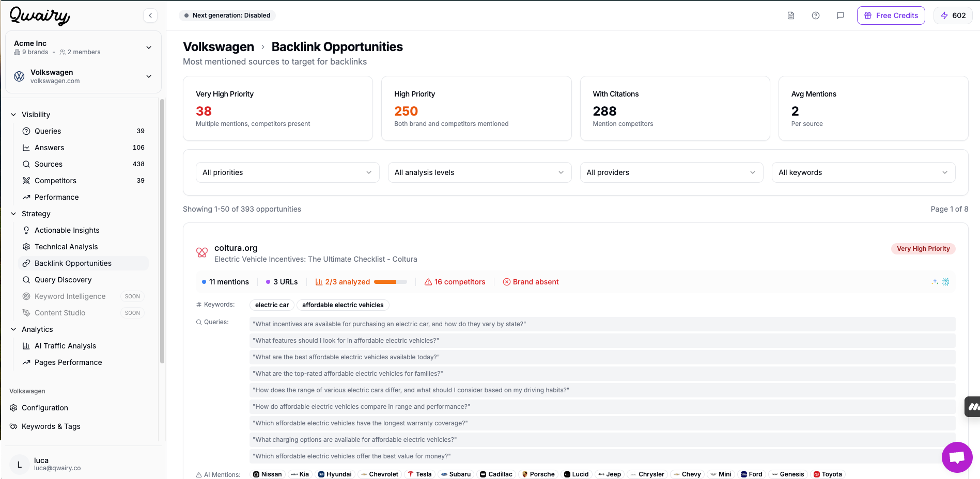Click the AI Traffic Analysis chart icon

coord(26,346)
